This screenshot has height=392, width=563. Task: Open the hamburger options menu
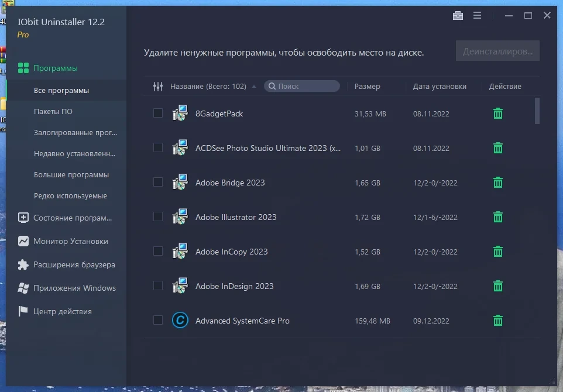click(x=477, y=15)
